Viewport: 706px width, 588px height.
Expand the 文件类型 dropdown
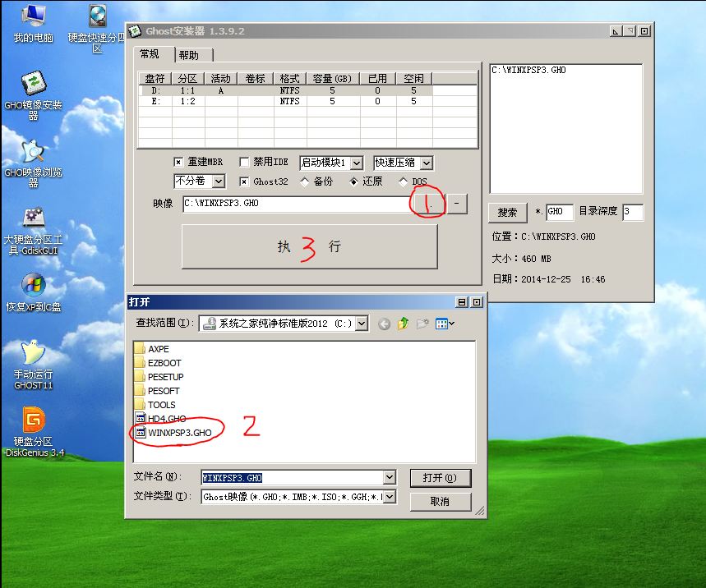pos(390,497)
